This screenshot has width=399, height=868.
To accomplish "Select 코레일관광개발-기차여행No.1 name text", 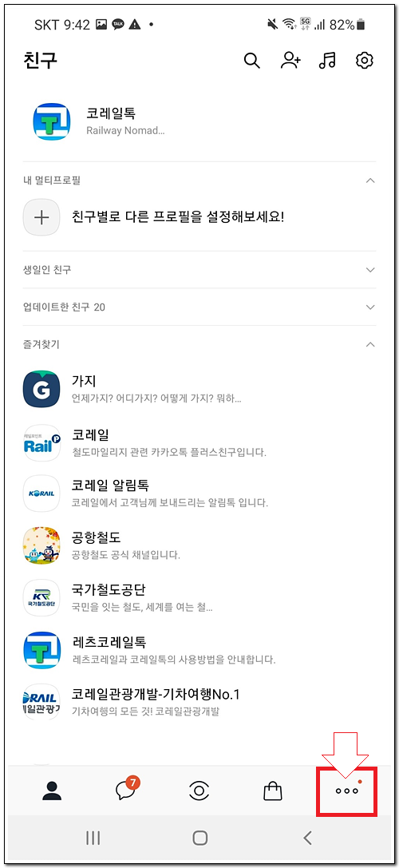I will [x=156, y=694].
